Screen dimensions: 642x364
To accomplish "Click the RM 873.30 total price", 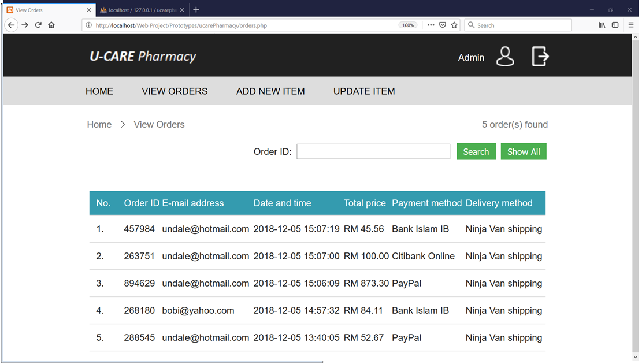I will [366, 283].
